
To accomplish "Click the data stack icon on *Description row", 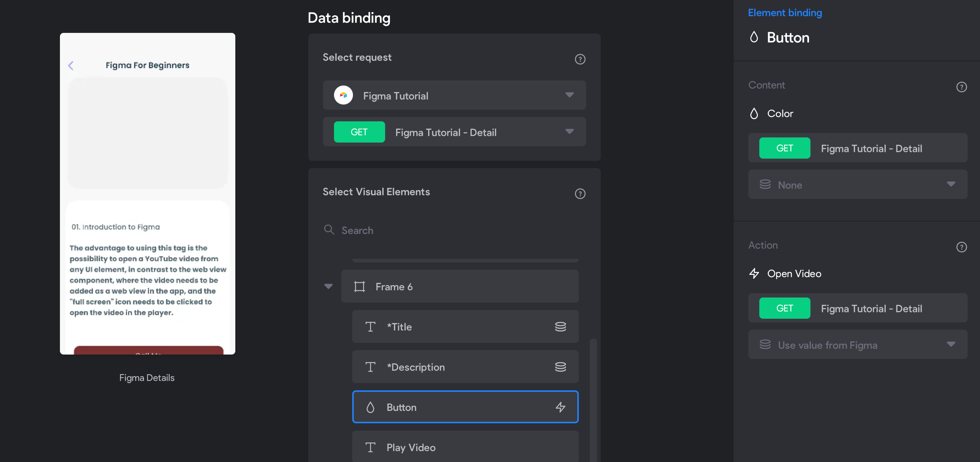I will click(561, 367).
